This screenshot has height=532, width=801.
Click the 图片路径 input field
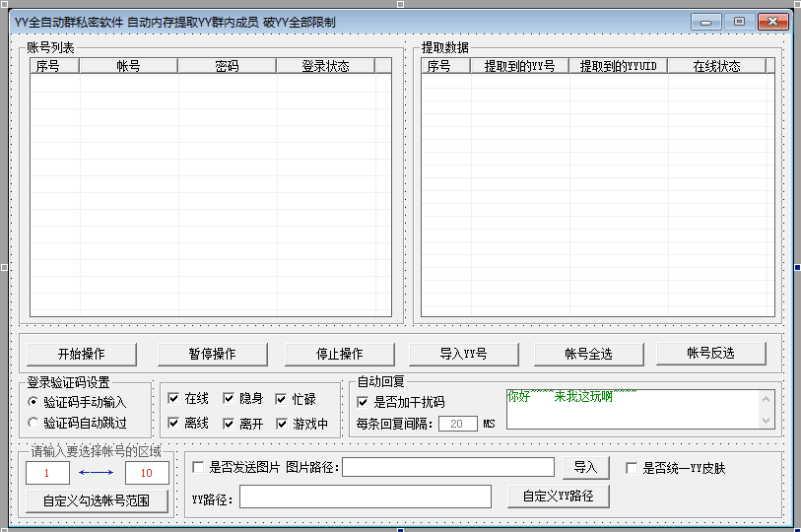(448, 467)
